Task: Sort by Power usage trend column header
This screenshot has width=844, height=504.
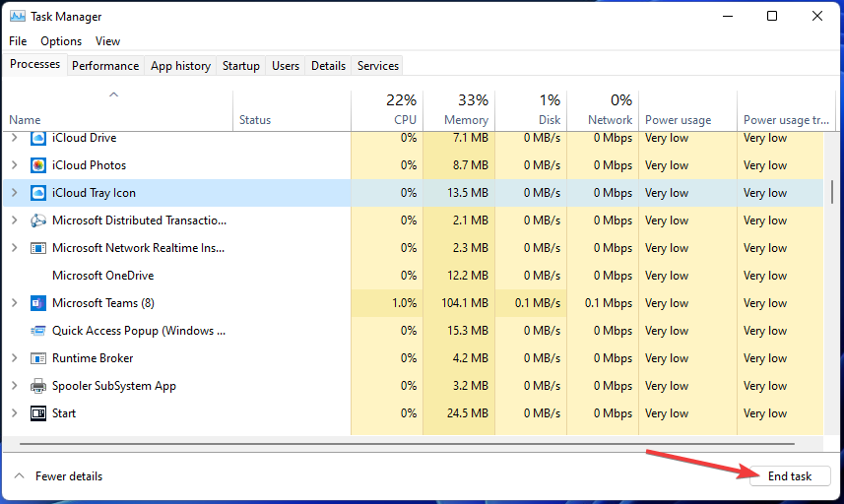Action: coord(786,111)
